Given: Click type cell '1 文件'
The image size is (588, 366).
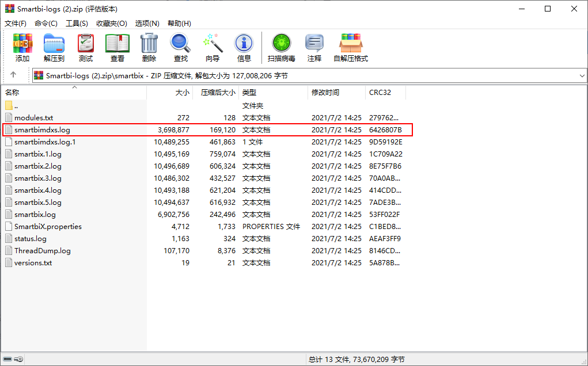Looking at the screenshot, I should [252, 142].
